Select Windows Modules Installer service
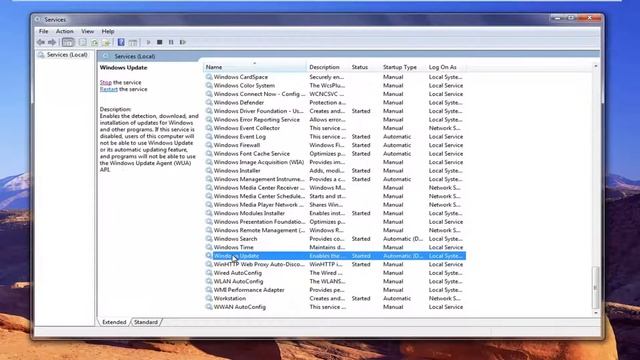Viewport: 640px width, 360px height. point(335,213)
